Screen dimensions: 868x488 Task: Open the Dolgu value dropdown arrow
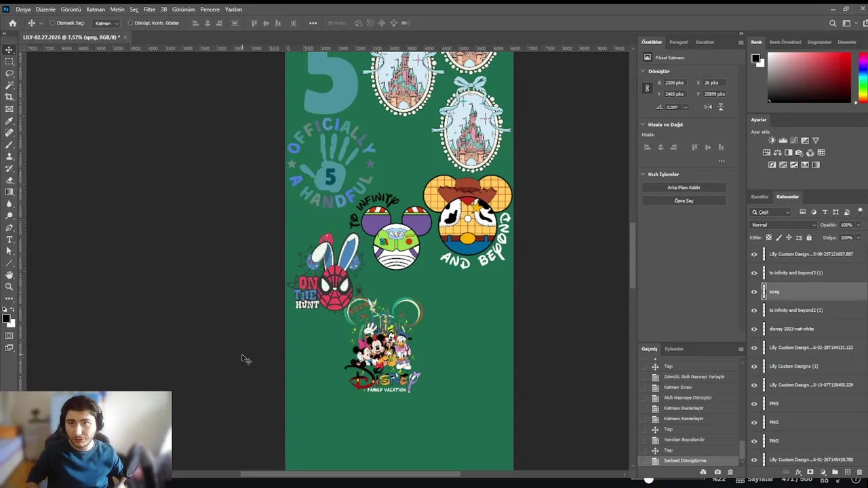tap(858, 238)
